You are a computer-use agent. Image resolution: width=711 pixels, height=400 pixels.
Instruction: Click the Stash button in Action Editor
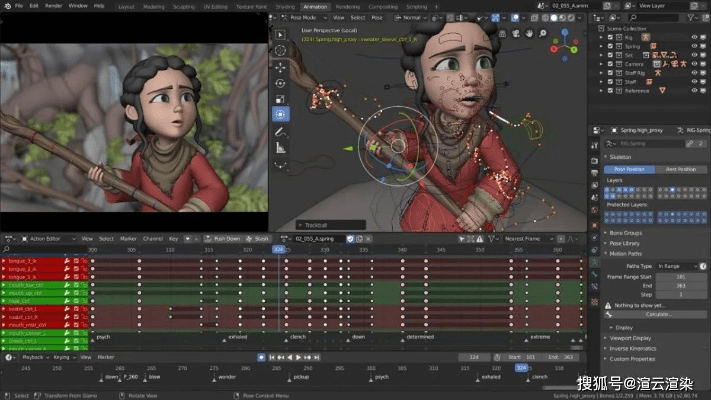point(258,239)
